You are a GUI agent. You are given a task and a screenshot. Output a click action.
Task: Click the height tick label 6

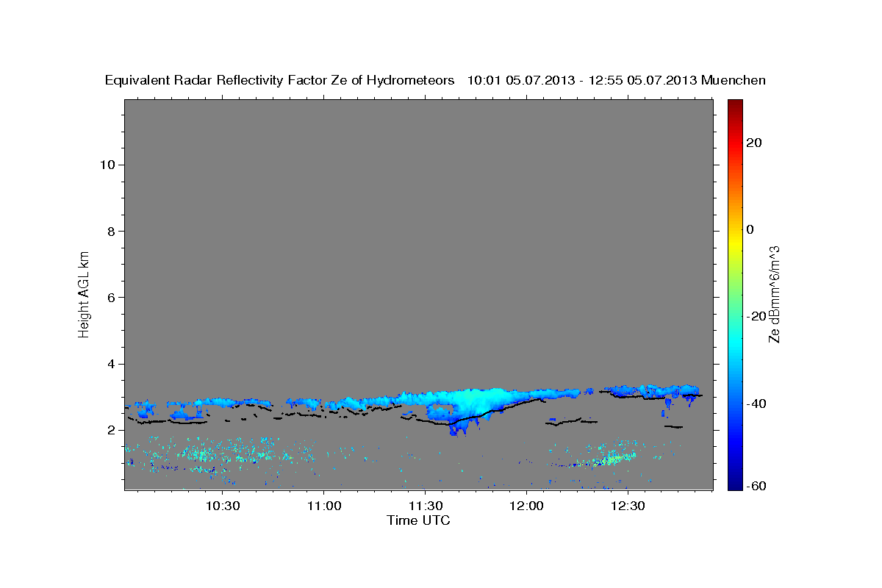coord(112,297)
